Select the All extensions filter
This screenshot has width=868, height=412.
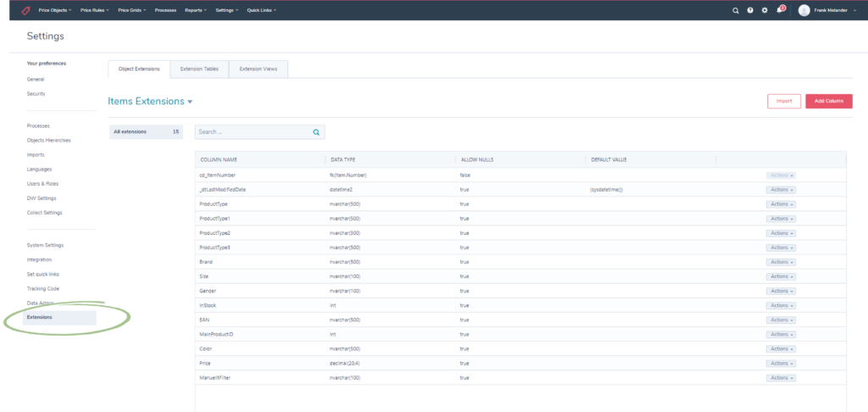(146, 131)
